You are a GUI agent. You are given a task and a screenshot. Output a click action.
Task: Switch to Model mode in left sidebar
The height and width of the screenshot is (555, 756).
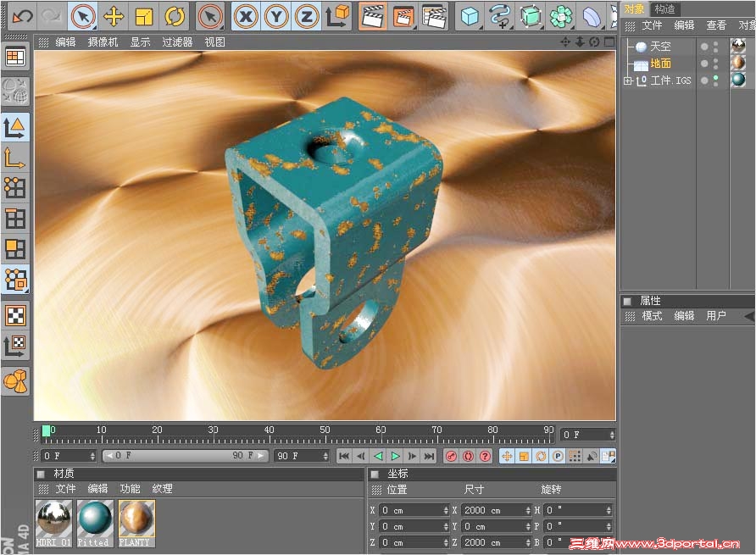15,127
